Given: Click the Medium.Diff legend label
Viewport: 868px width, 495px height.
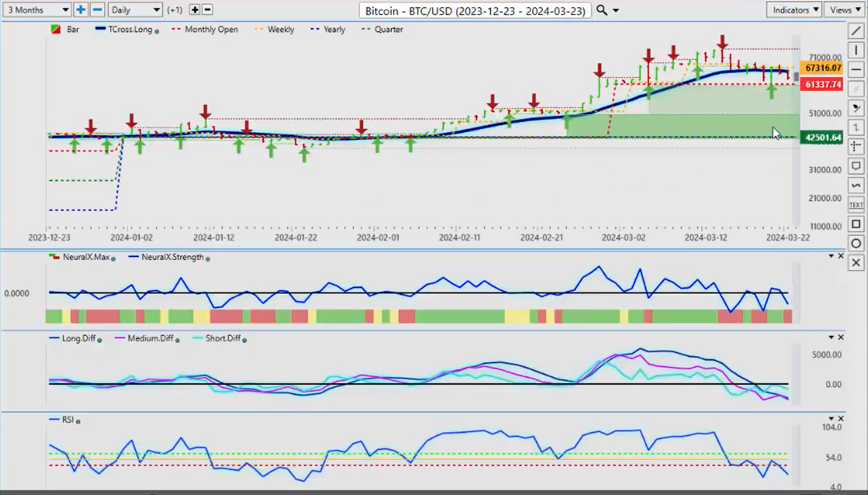Looking at the screenshot, I should tap(150, 338).
